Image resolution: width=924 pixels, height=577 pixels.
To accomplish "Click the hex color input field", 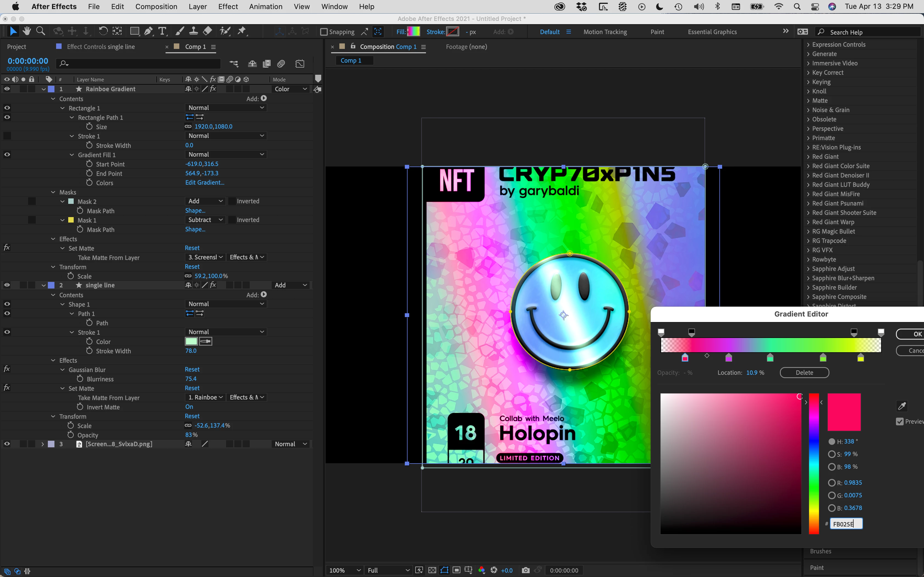I will pyautogui.click(x=846, y=524).
